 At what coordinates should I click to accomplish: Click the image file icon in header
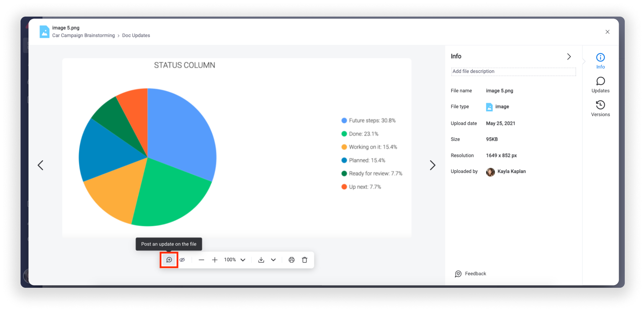[44, 32]
